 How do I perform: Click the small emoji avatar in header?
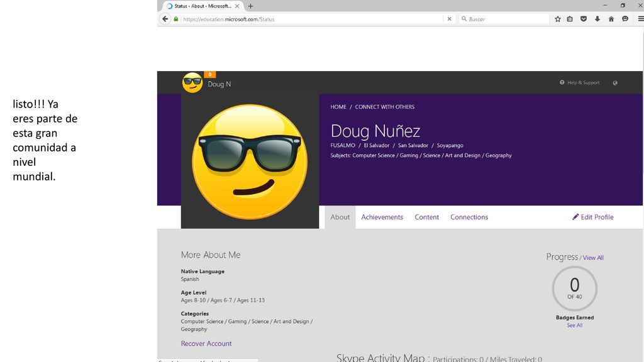point(192,82)
